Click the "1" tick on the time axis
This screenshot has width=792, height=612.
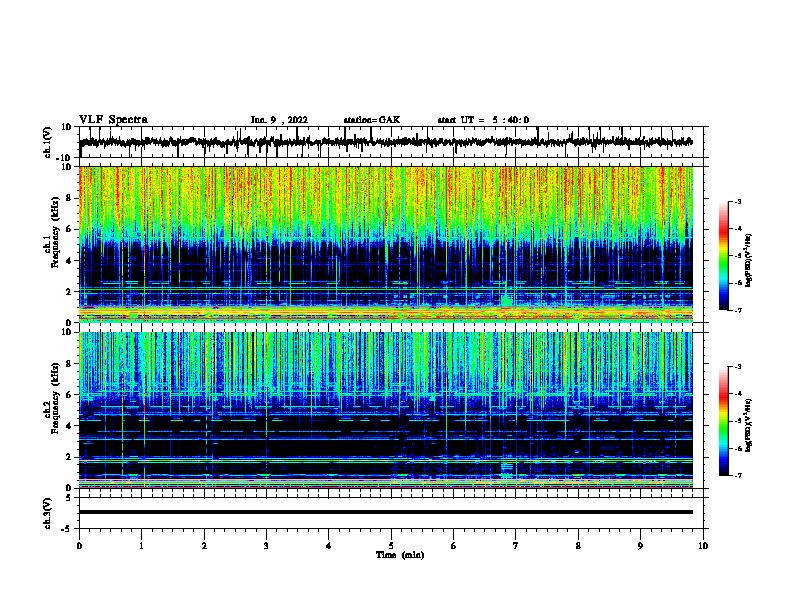point(141,546)
